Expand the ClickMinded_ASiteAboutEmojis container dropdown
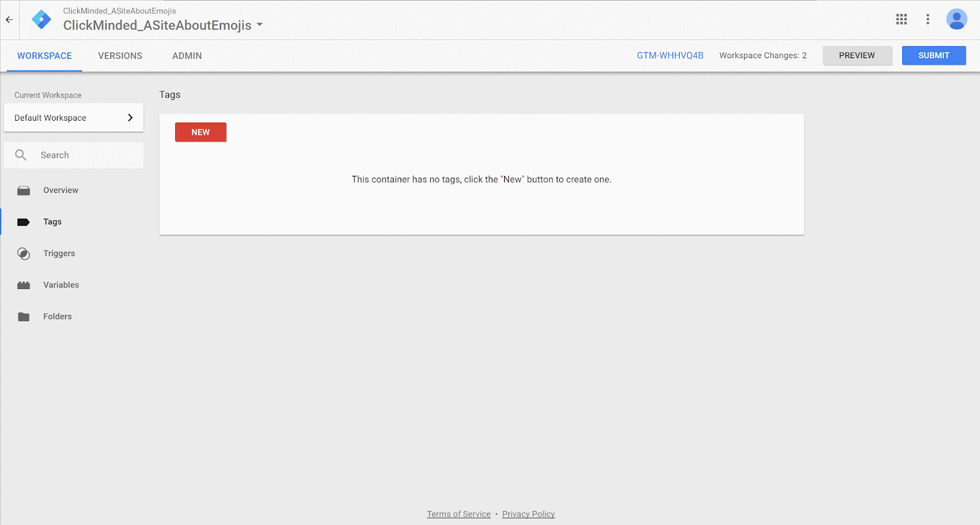Screen dimensions: 980x525 pyautogui.click(x=260, y=25)
